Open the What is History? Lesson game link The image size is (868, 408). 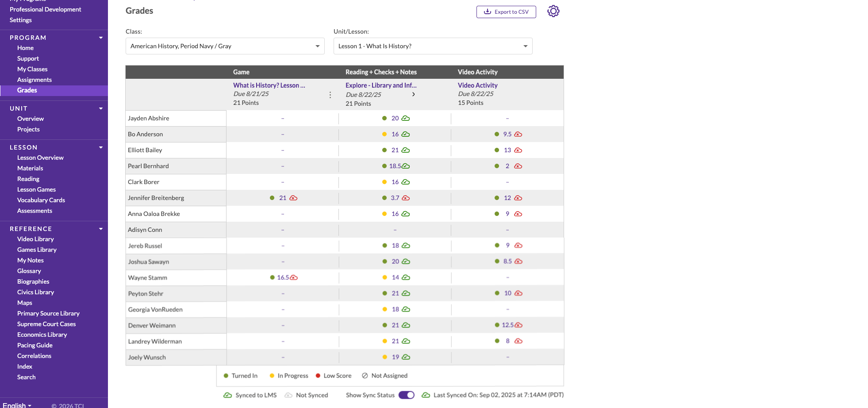269,85
